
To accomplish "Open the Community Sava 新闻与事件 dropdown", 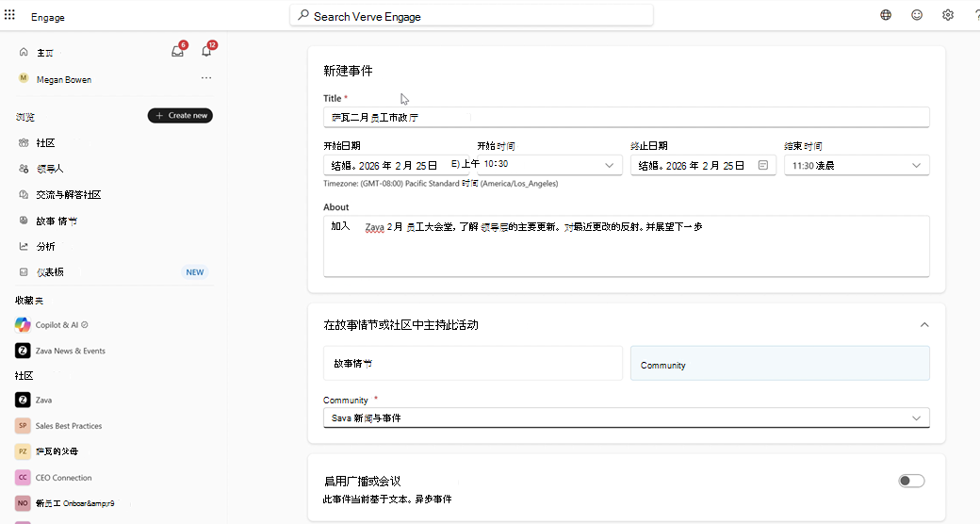I will pyautogui.click(x=627, y=418).
